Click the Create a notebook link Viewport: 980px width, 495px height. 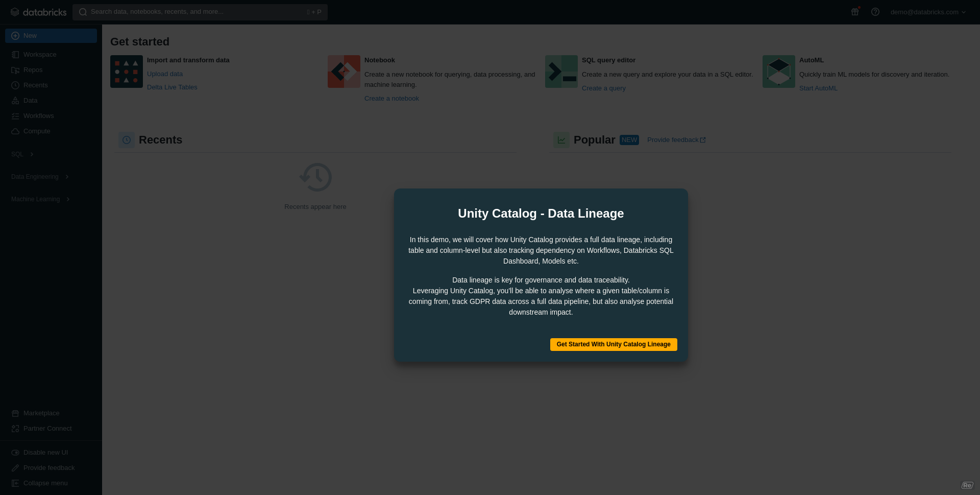point(391,99)
